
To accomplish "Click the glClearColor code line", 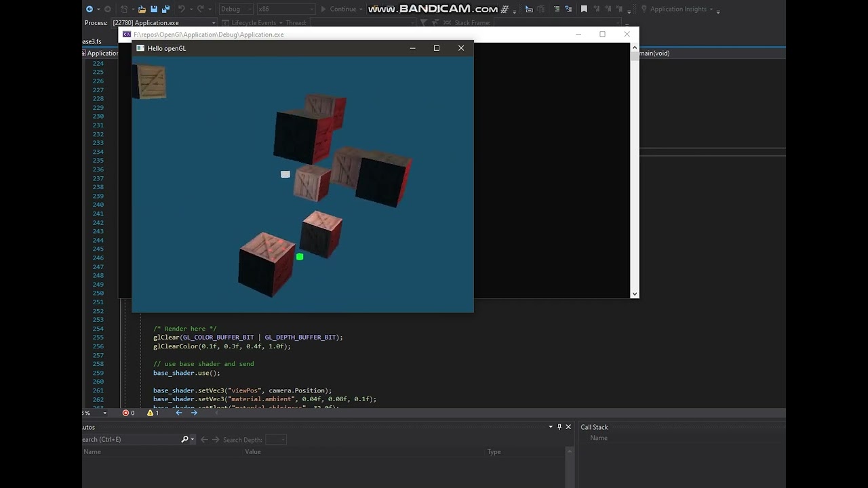I will [x=222, y=346].
